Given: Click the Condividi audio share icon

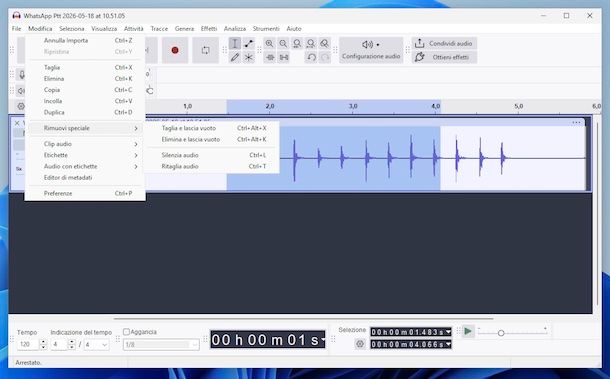Looking at the screenshot, I should [419, 44].
